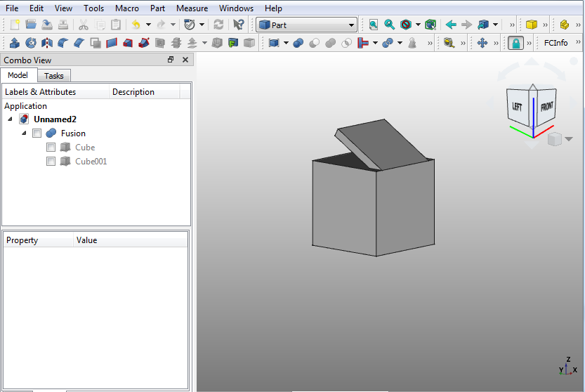
Task: Open the Macro menu
Action: (x=127, y=8)
